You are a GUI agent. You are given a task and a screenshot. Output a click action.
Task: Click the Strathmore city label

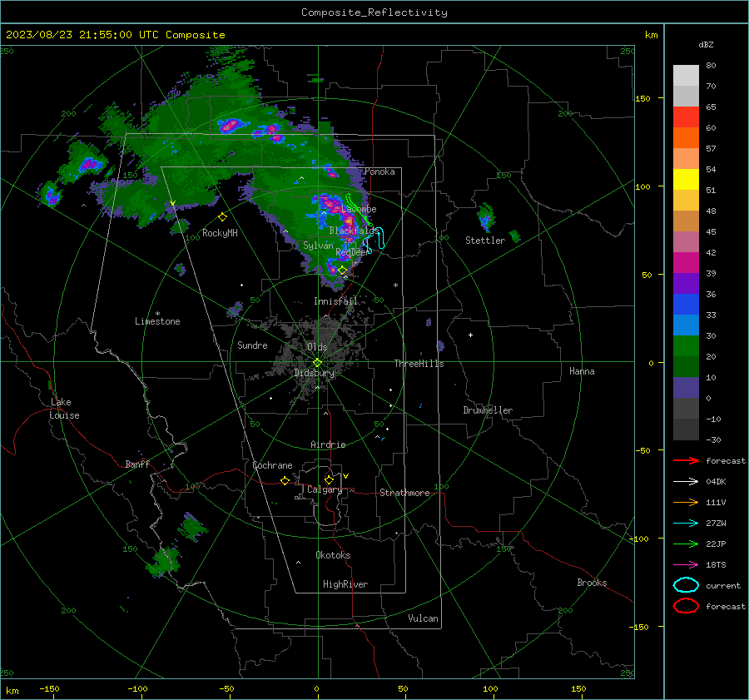click(x=404, y=493)
